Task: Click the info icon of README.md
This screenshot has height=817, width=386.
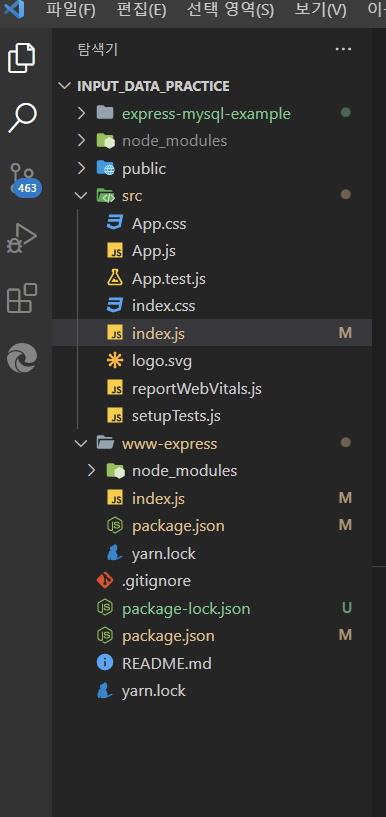Action: 105,663
